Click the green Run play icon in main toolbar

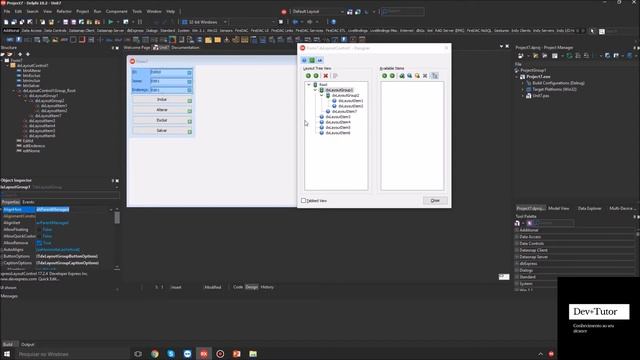[111, 22]
